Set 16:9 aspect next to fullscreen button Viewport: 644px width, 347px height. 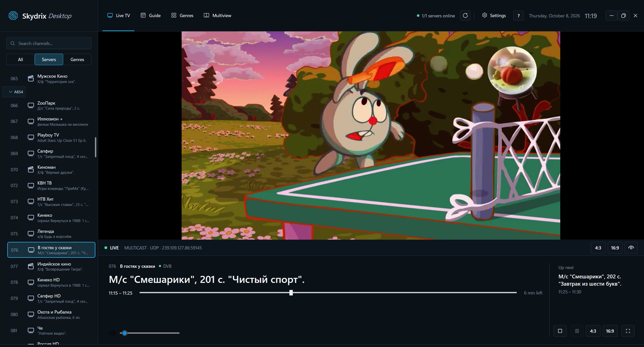pos(610,331)
